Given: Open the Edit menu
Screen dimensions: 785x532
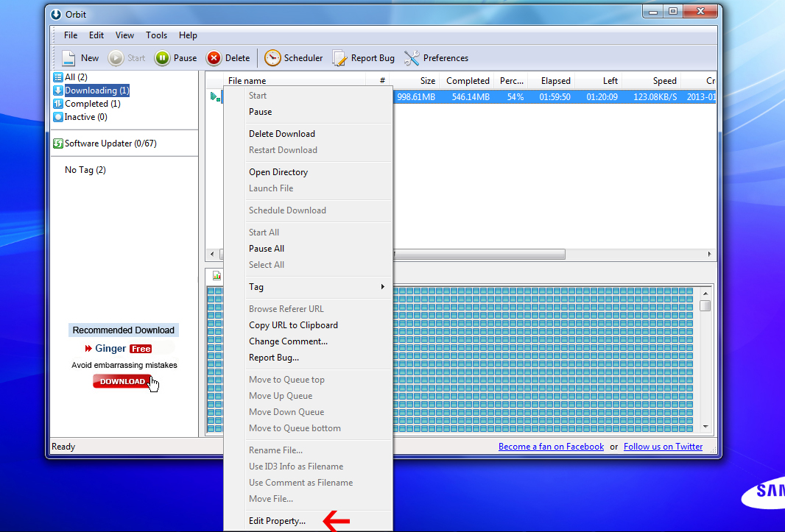Looking at the screenshot, I should [96, 35].
